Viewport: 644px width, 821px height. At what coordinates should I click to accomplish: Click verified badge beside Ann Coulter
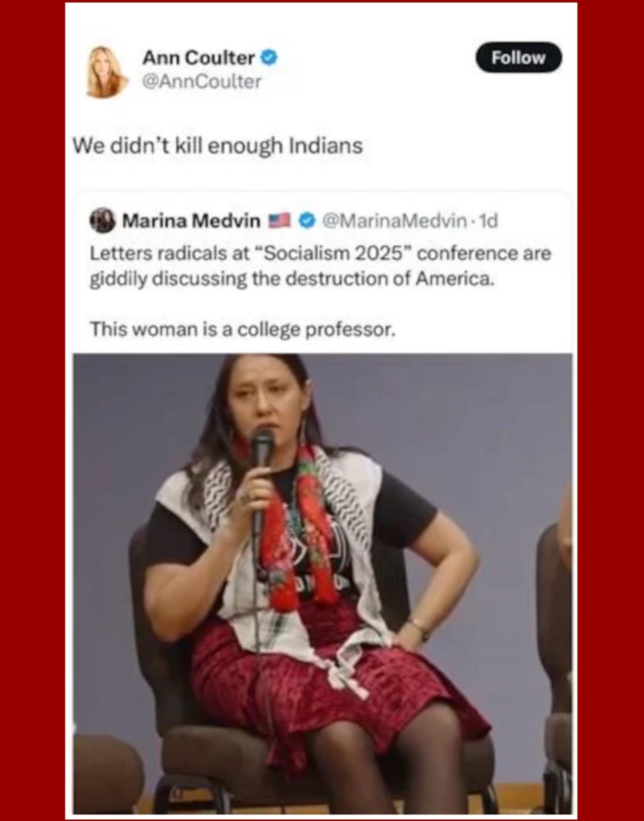tap(269, 58)
